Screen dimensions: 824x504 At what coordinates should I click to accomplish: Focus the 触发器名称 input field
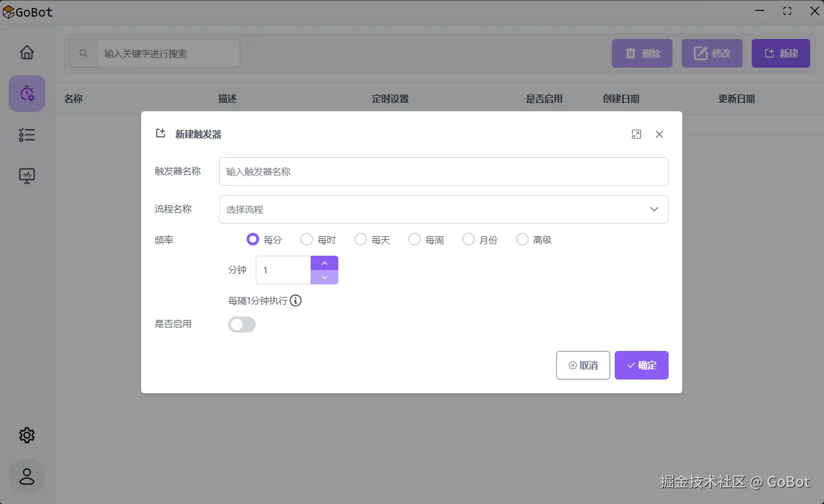click(444, 171)
